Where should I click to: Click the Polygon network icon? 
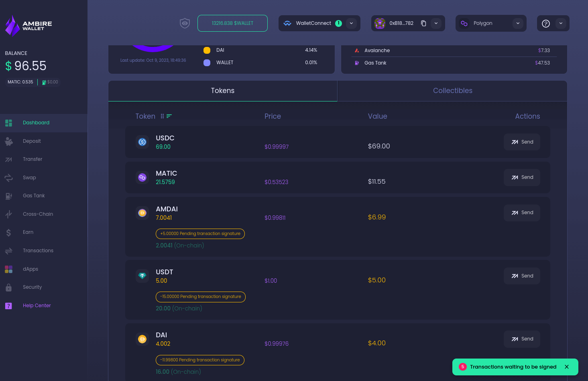coord(464,23)
